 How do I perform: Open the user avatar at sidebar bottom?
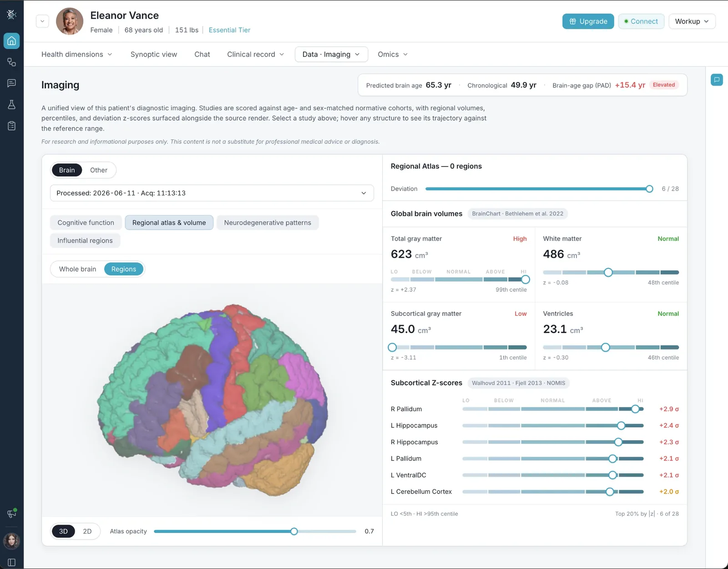coord(12,541)
